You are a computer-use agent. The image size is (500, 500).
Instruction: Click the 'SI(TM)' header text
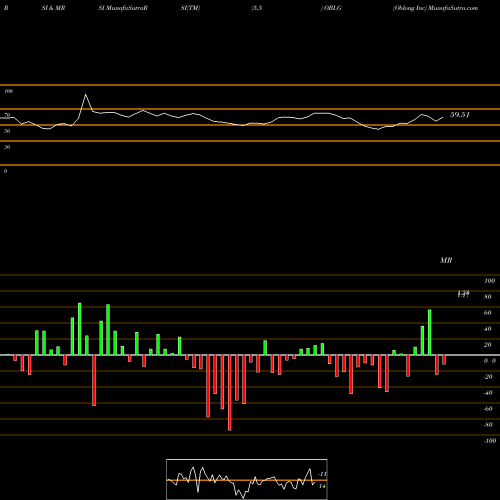tap(190, 8)
